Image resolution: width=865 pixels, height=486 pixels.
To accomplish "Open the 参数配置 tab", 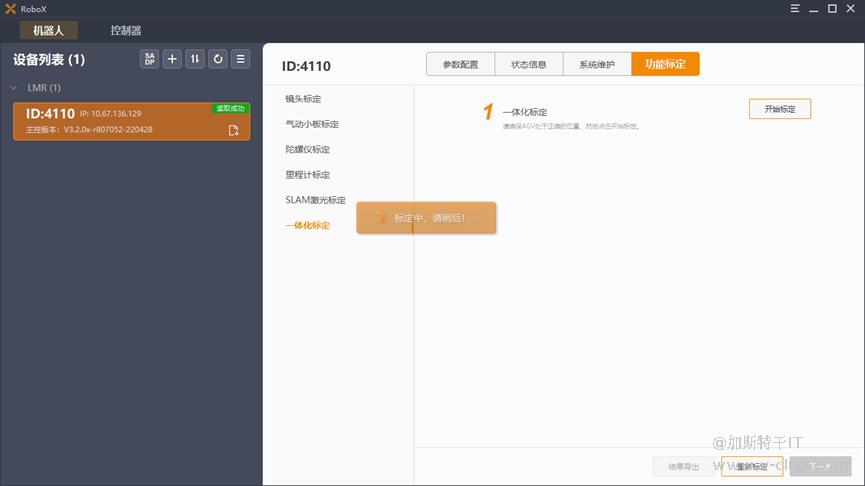I will pos(461,64).
